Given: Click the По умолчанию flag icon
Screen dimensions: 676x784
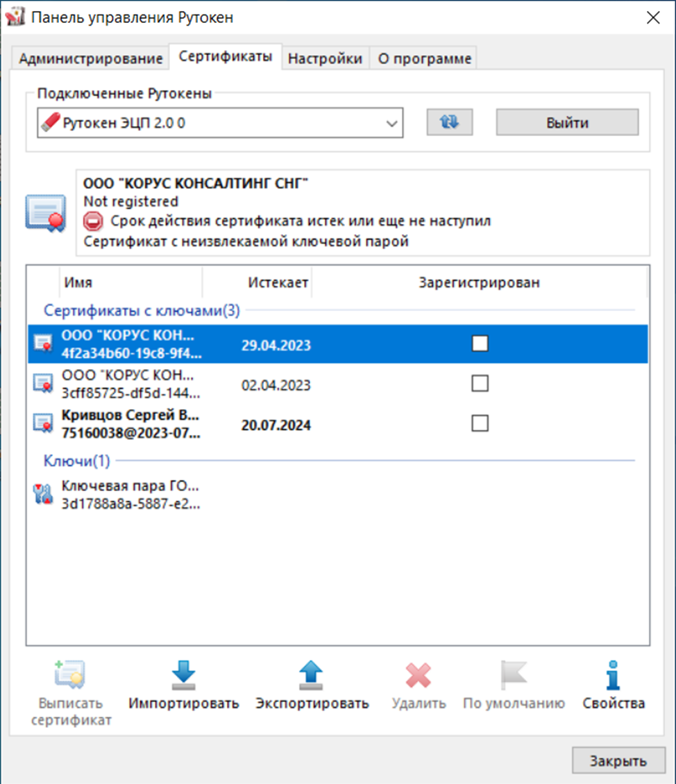Looking at the screenshot, I should pos(514,675).
